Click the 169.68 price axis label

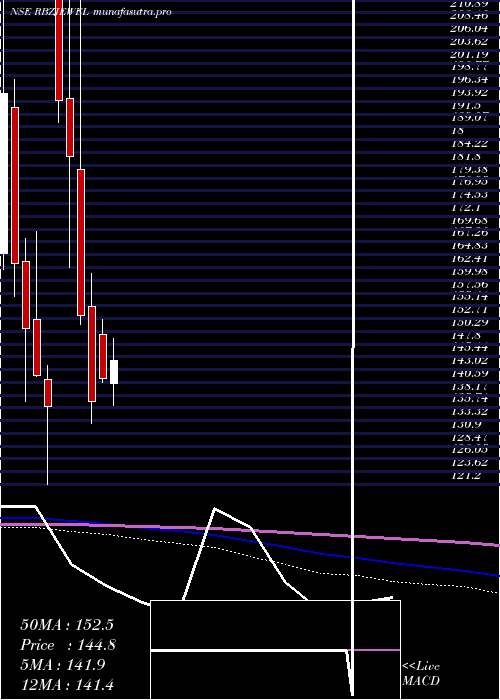(x=469, y=220)
